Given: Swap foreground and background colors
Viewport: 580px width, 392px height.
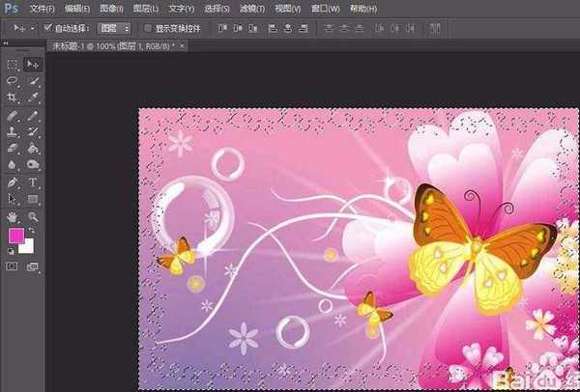Looking at the screenshot, I should pos(31,232).
